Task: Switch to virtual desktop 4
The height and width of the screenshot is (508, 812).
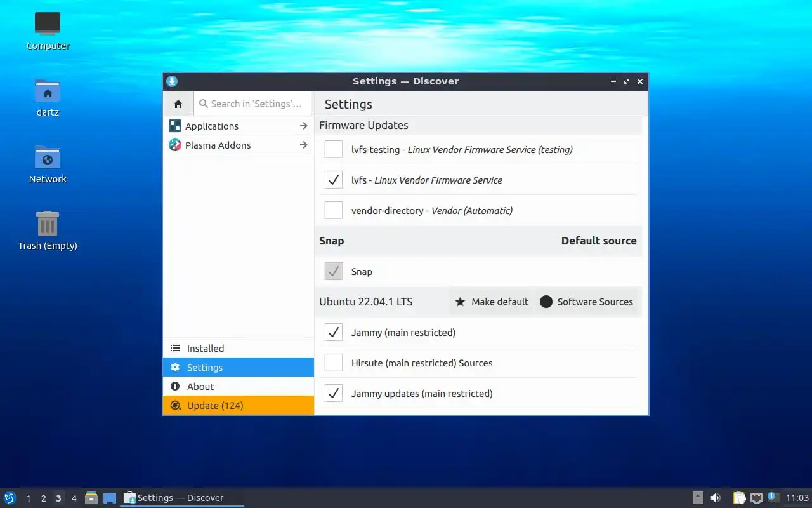Action: pos(74,498)
